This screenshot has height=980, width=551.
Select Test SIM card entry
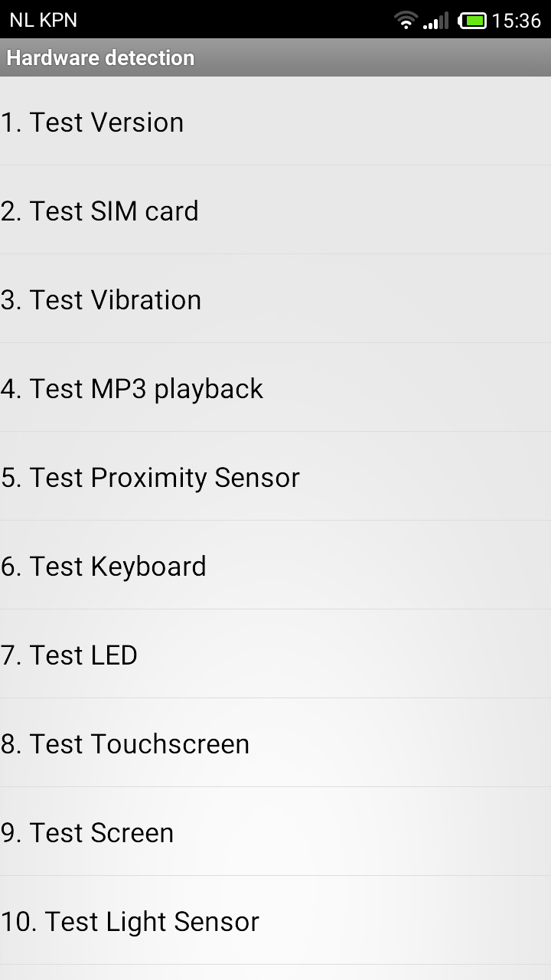pos(275,210)
